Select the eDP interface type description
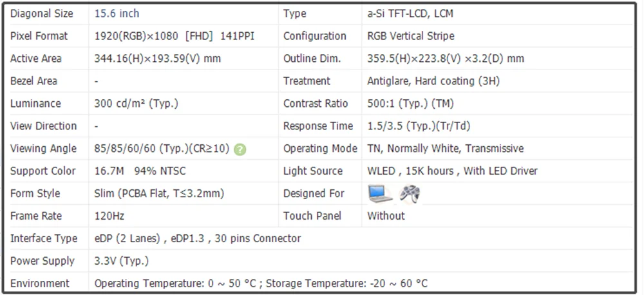This screenshot has width=644, height=295. (197, 239)
